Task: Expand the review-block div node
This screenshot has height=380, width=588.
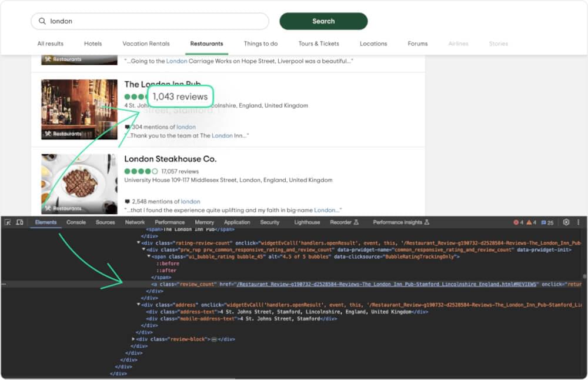Action: [x=133, y=339]
